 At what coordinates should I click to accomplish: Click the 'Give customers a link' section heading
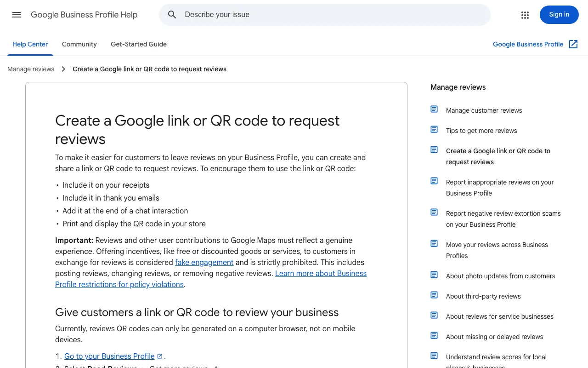197,312
